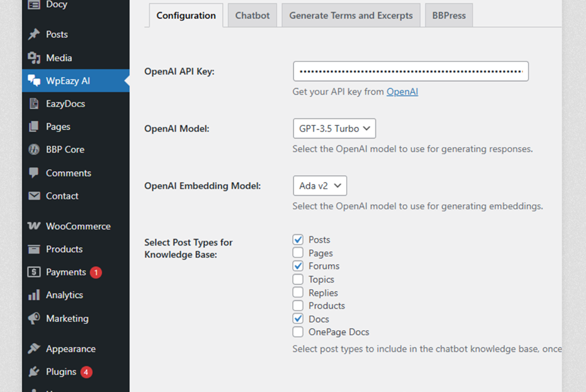
Task: Open the BBP Core sidebar menu
Action: pyautogui.click(x=76, y=149)
